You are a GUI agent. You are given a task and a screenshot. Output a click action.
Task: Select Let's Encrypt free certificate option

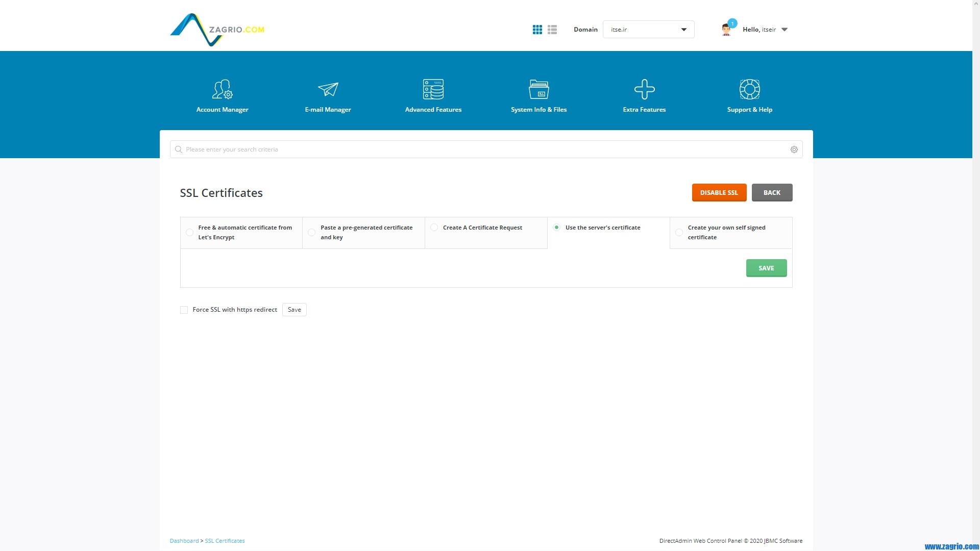point(189,233)
